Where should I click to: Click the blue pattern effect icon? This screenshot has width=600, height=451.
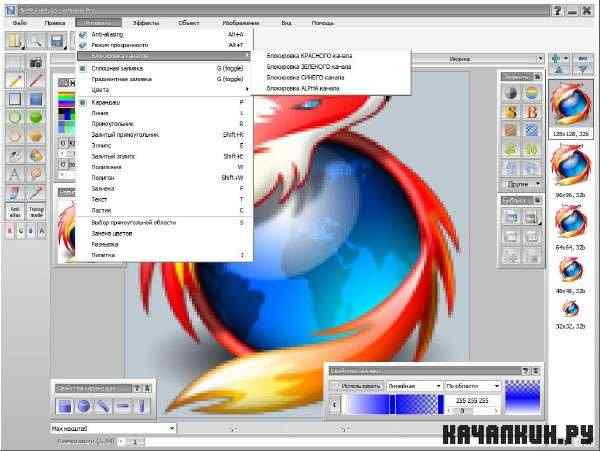click(x=531, y=130)
